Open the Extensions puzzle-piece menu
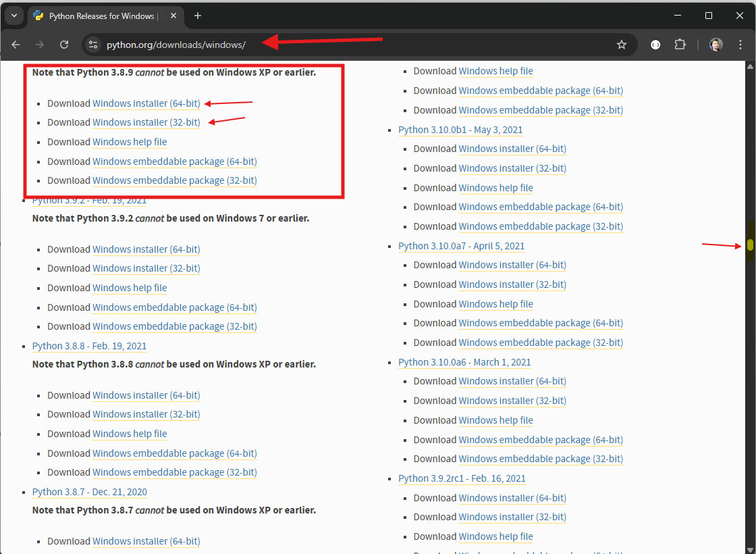The width and height of the screenshot is (756, 554). (x=680, y=45)
